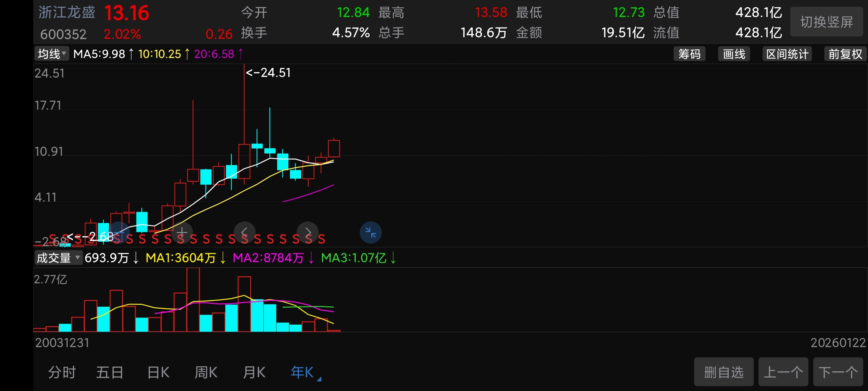Expand the 年K period options arrow
Screen dimensions: 868x391
[x=319, y=379]
